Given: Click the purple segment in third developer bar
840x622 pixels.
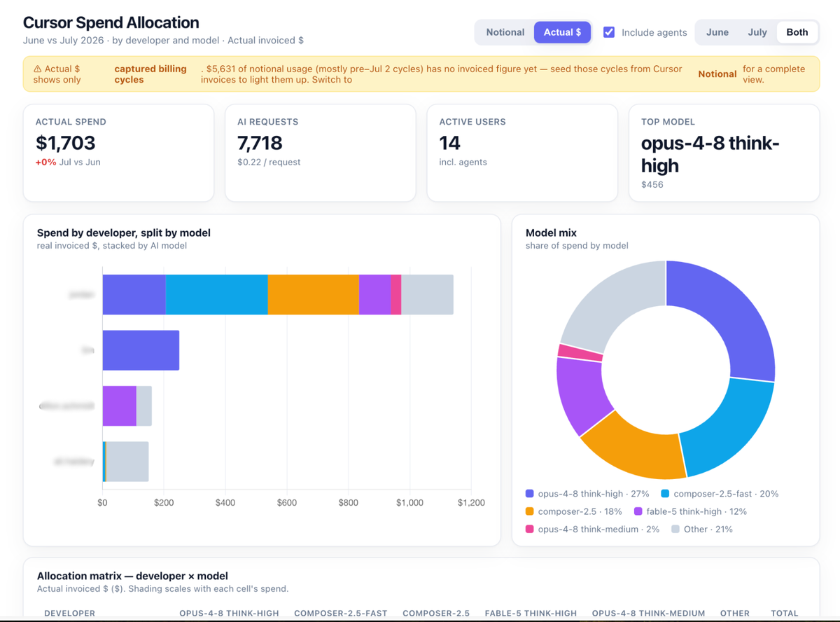Looking at the screenshot, I should pyautogui.click(x=120, y=406).
